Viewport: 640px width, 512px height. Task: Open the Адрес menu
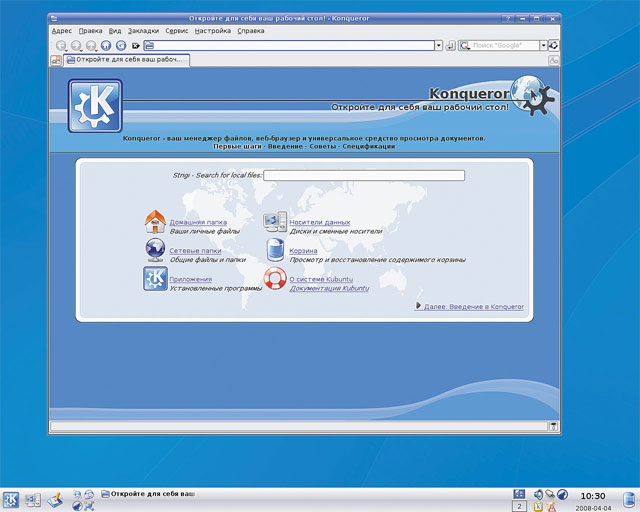click(62, 31)
